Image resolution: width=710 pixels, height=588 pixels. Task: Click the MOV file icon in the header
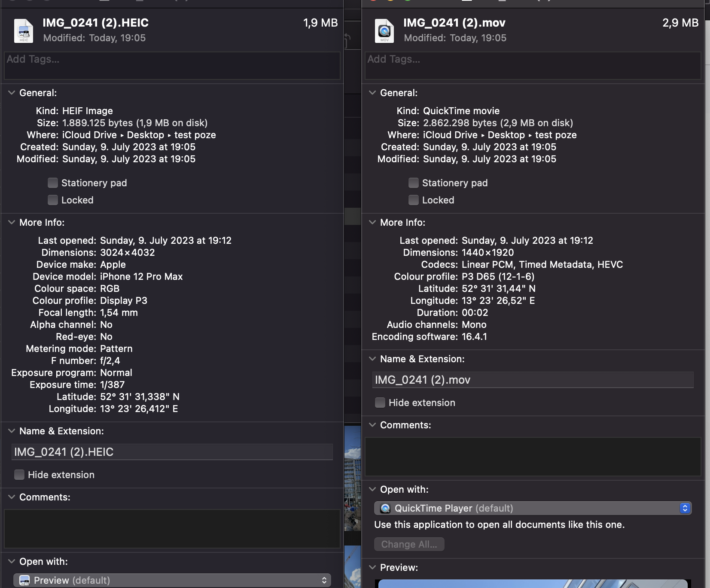[384, 31]
